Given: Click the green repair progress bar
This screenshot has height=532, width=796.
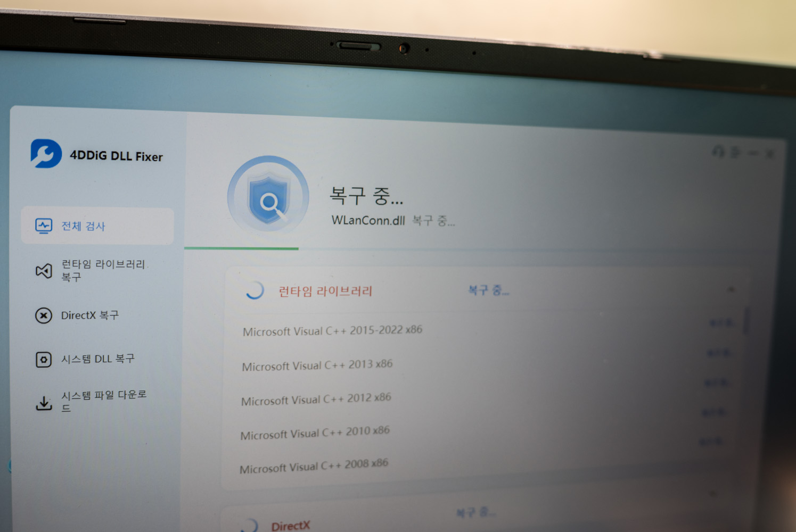Looking at the screenshot, I should point(241,248).
